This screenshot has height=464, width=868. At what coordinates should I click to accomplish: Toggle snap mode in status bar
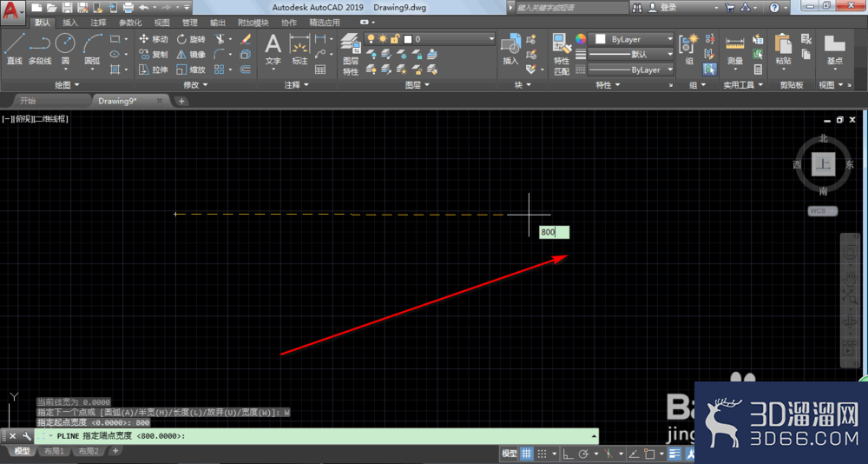point(542,454)
